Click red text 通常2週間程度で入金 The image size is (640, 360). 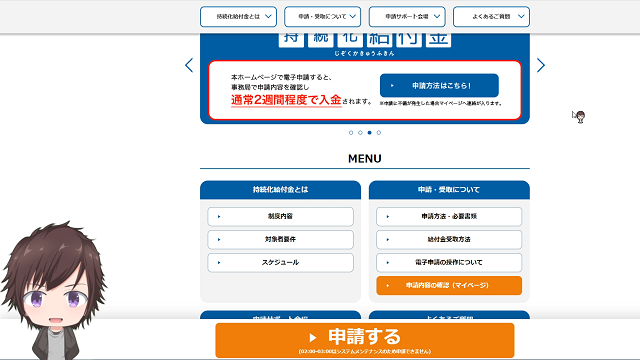tap(286, 100)
